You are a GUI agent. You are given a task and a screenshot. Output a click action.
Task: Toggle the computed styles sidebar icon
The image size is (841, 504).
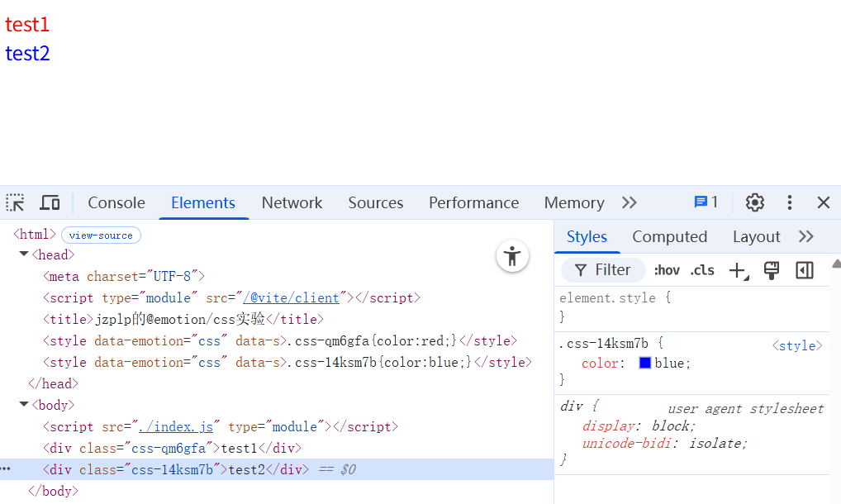point(805,270)
